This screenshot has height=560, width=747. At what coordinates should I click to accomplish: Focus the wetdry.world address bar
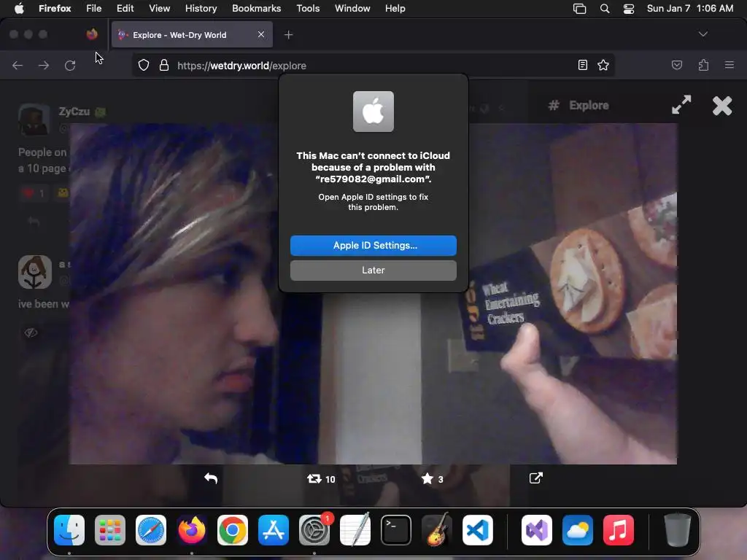pos(374,66)
